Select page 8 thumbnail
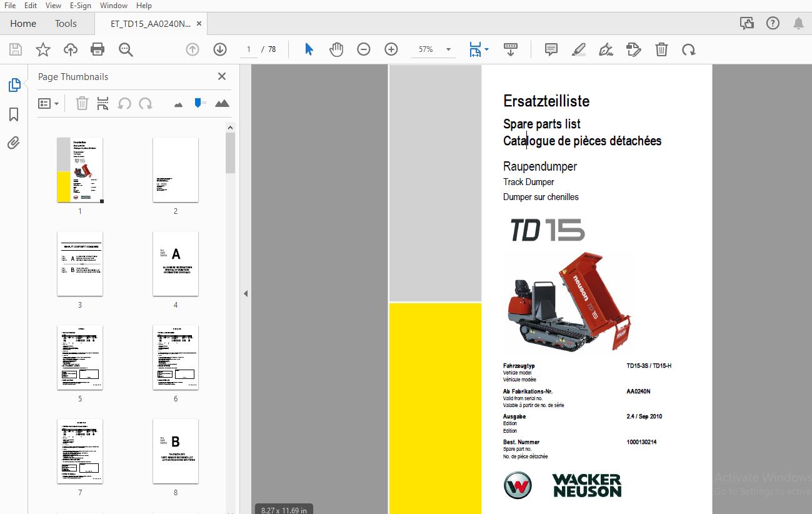Image resolution: width=812 pixels, height=514 pixels. [176, 451]
